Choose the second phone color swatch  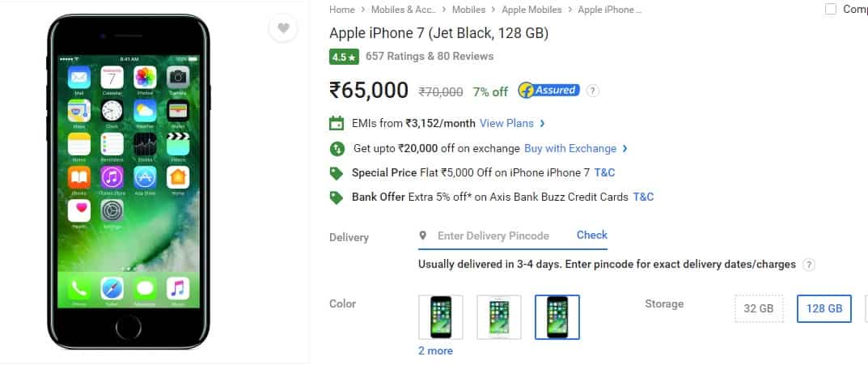point(499,316)
